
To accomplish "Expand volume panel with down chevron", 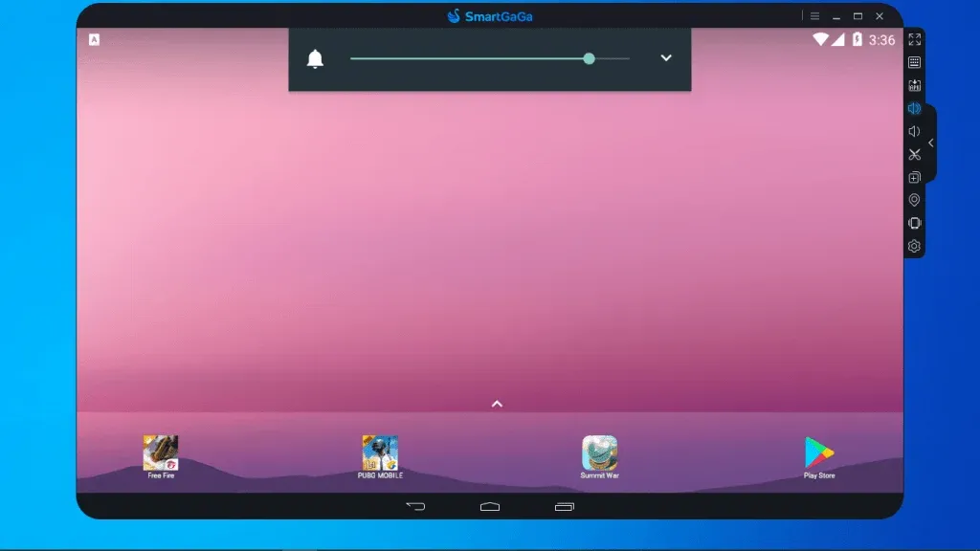I will pyautogui.click(x=666, y=58).
